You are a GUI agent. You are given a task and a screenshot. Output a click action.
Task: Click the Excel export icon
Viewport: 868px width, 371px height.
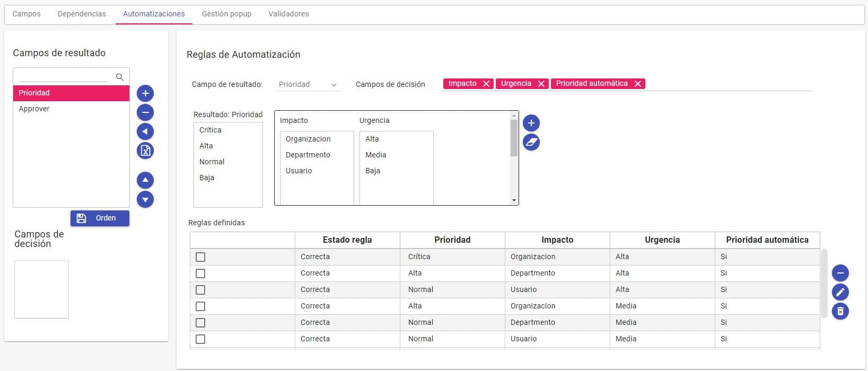click(x=145, y=151)
